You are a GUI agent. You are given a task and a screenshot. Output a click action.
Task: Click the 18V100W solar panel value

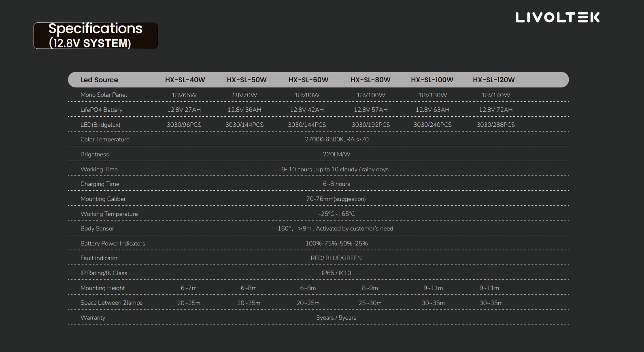[371, 95]
